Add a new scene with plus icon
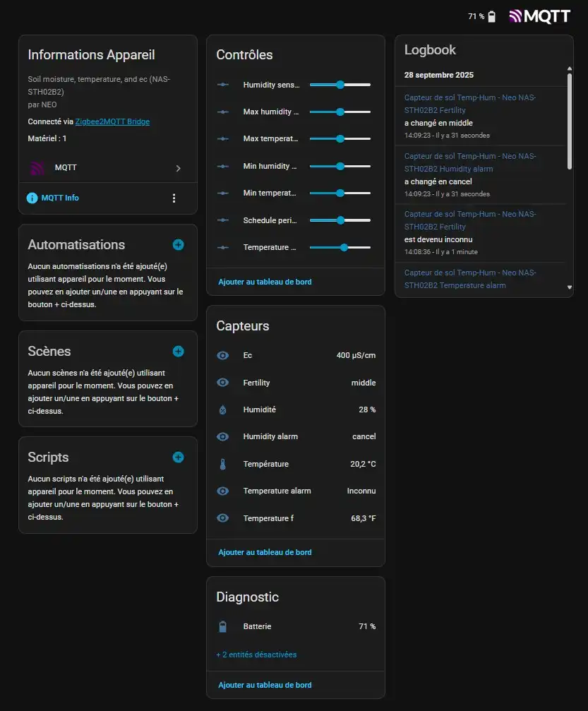The image size is (588, 711). (x=178, y=351)
